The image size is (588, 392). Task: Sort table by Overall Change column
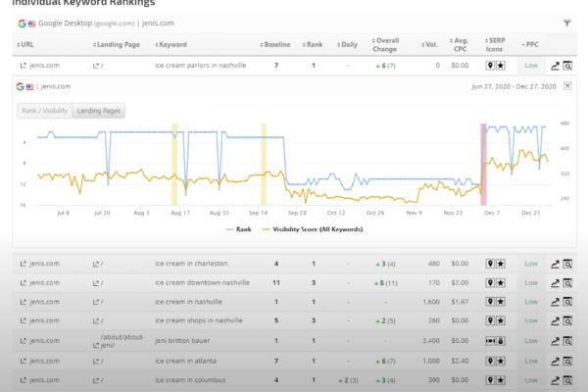click(x=385, y=45)
